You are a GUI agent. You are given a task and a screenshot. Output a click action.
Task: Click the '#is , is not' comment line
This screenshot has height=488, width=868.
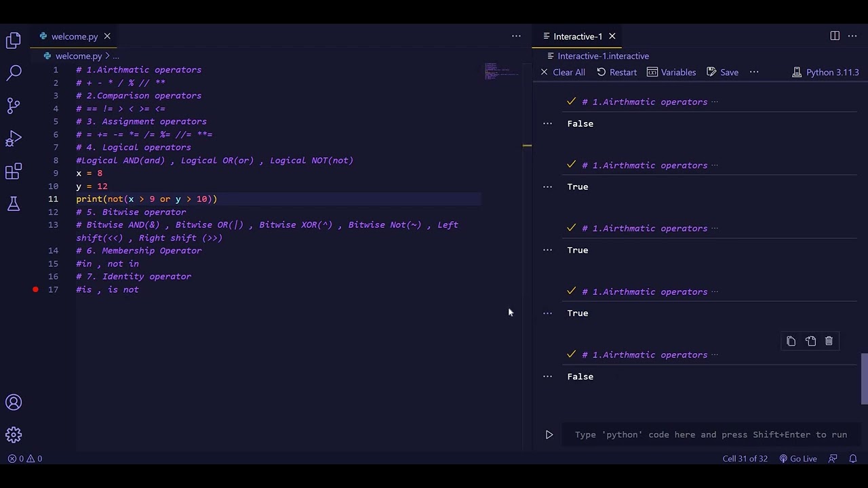(x=107, y=289)
